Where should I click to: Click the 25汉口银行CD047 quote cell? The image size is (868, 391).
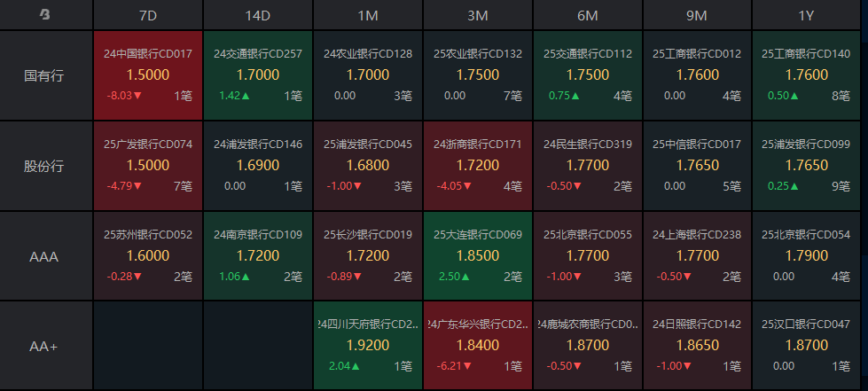pyautogui.click(x=806, y=346)
